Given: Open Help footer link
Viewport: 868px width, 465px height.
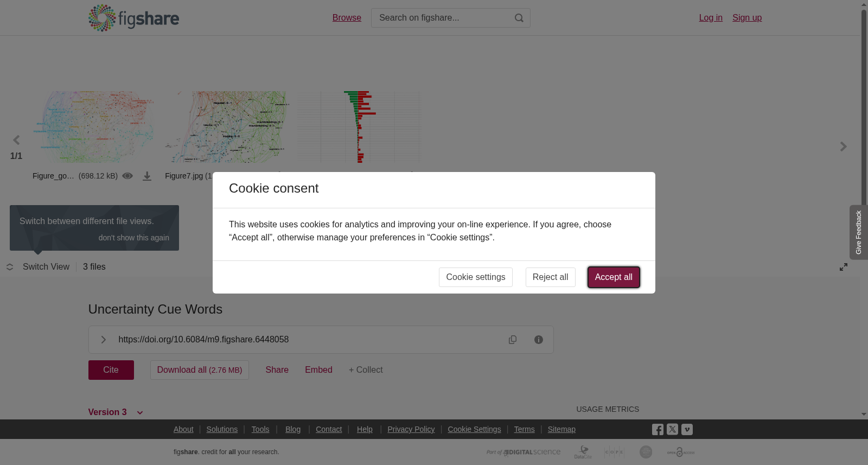Looking at the screenshot, I should [365, 429].
